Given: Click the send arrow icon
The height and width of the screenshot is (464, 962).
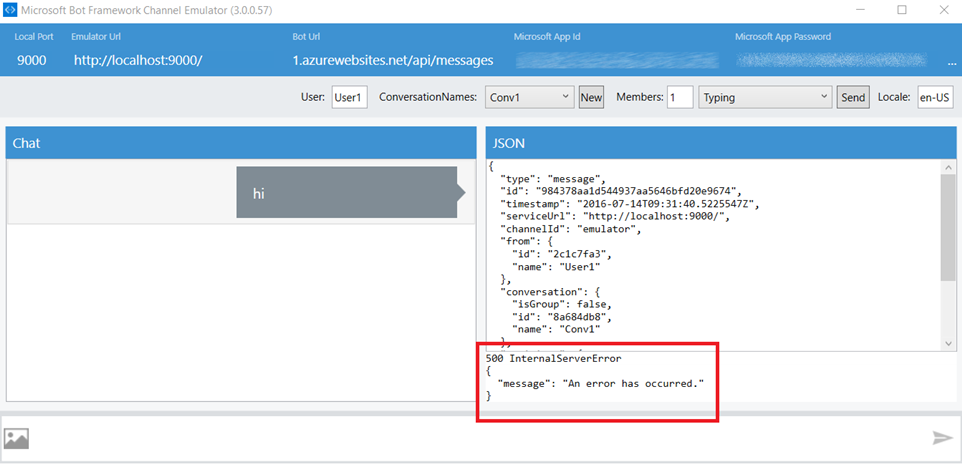Looking at the screenshot, I should tap(941, 438).
